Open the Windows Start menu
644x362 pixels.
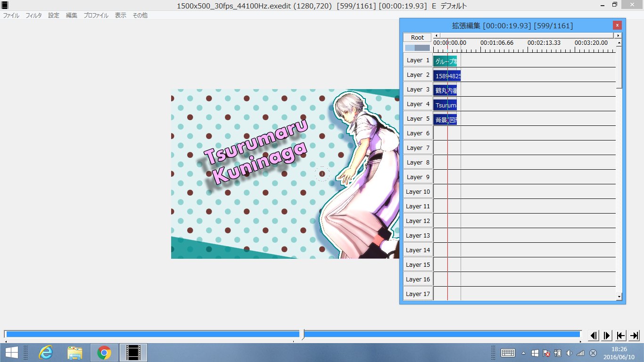12,352
